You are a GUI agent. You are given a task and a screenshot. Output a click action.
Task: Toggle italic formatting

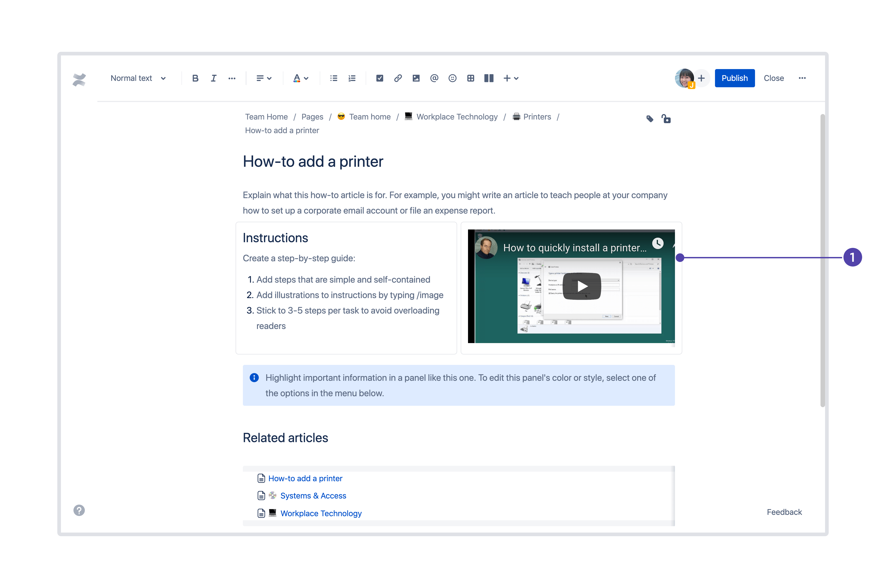click(x=214, y=78)
